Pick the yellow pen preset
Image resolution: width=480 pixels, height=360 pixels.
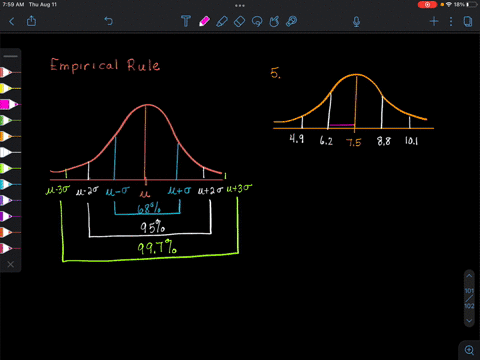[x=10, y=88]
